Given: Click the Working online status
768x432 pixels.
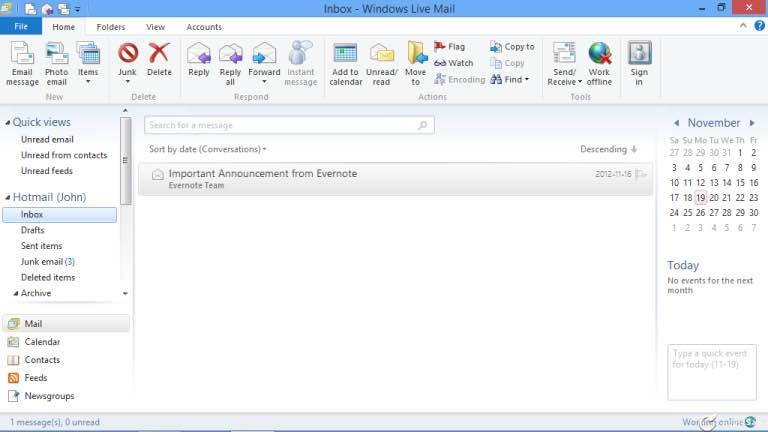Looking at the screenshot, I should pos(713,422).
